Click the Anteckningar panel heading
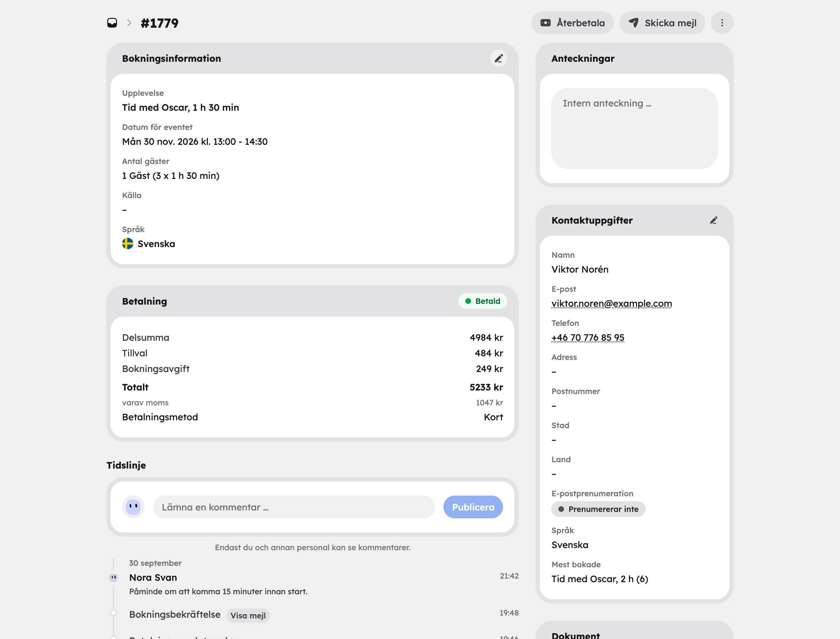This screenshot has height=639, width=840. pyautogui.click(x=582, y=58)
